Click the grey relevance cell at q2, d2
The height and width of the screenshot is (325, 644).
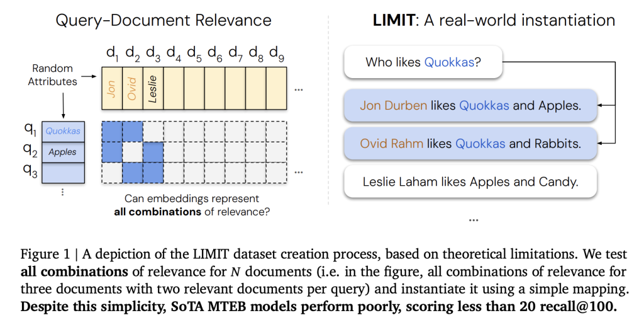[133, 152]
